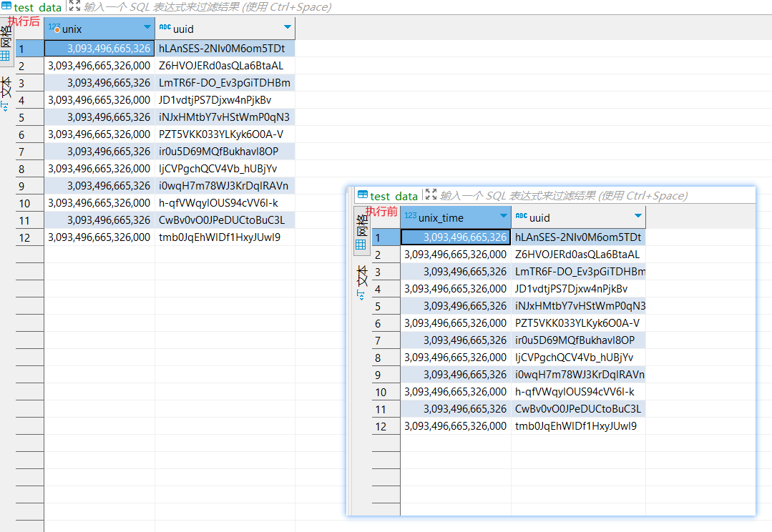Open the uuid dropdown arrow next to unix column
Screen dimensions: 772x532
(287, 28)
